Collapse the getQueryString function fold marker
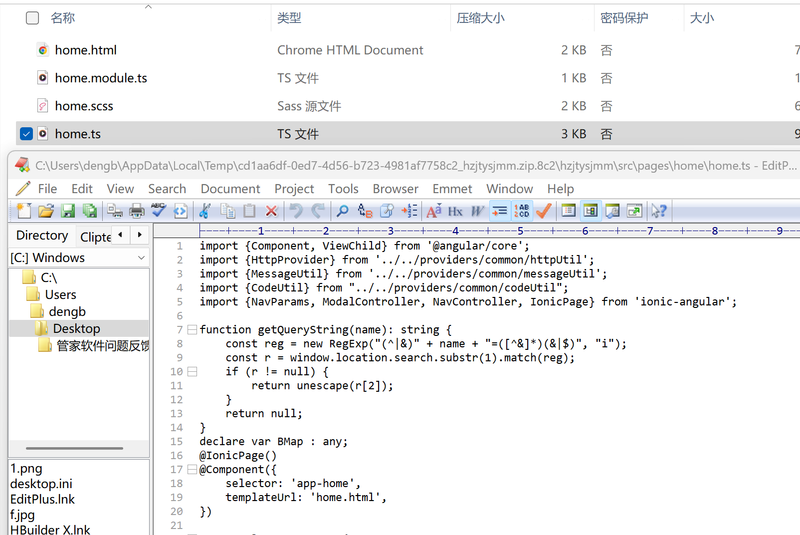Screen dimensions: 800x535 click(190, 328)
